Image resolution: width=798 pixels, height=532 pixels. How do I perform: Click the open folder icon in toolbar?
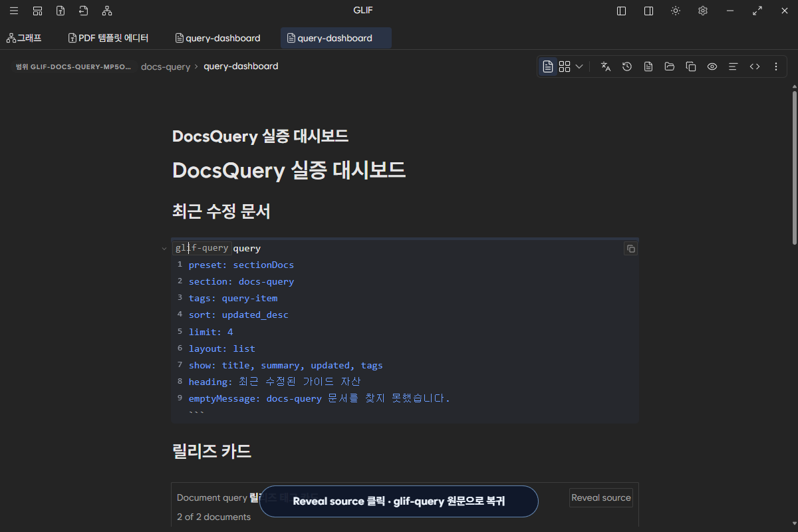[670, 66]
